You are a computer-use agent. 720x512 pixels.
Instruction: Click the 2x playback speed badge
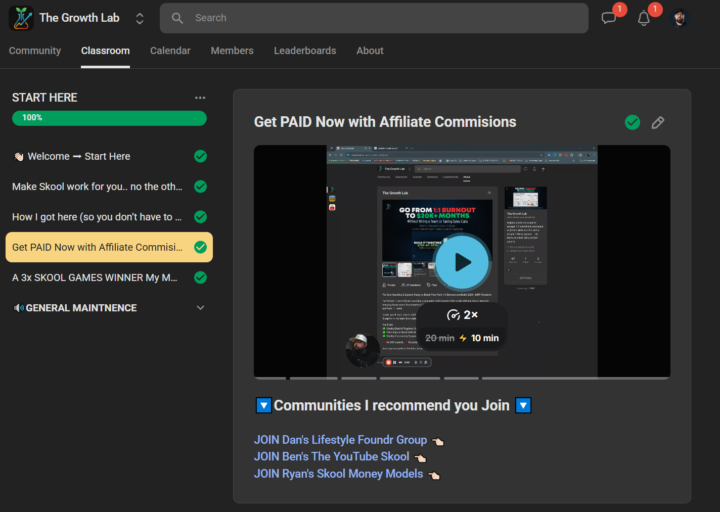point(462,315)
